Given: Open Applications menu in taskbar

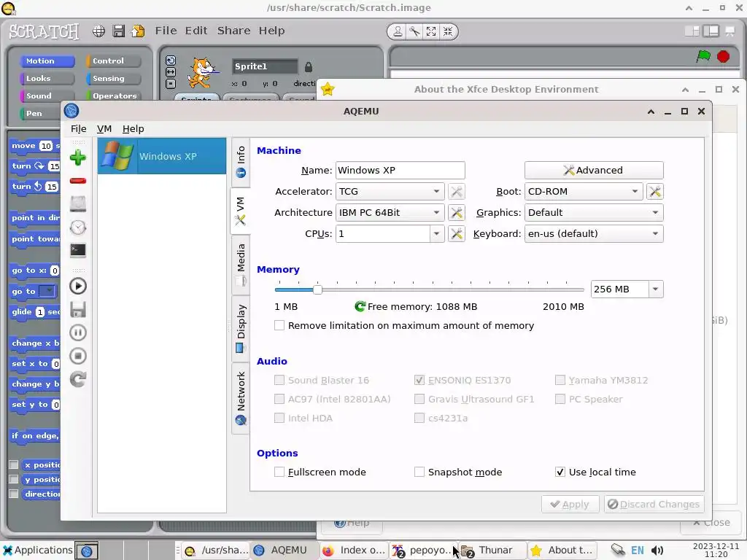Looking at the screenshot, I should pos(38,550).
